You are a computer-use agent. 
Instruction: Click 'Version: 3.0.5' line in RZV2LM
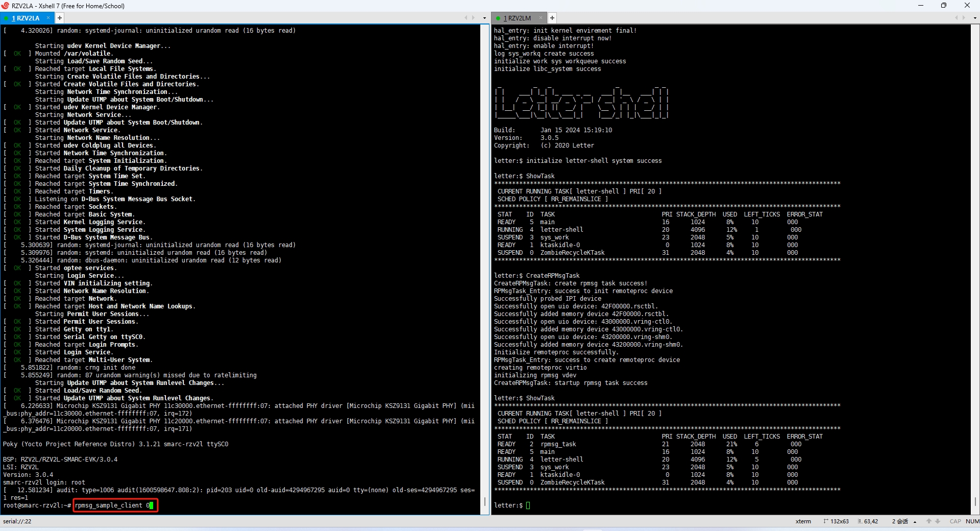click(526, 138)
